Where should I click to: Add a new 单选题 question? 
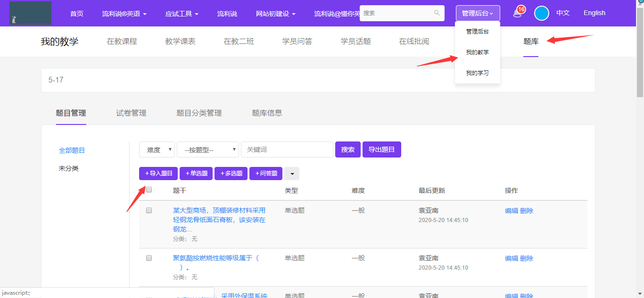196,174
